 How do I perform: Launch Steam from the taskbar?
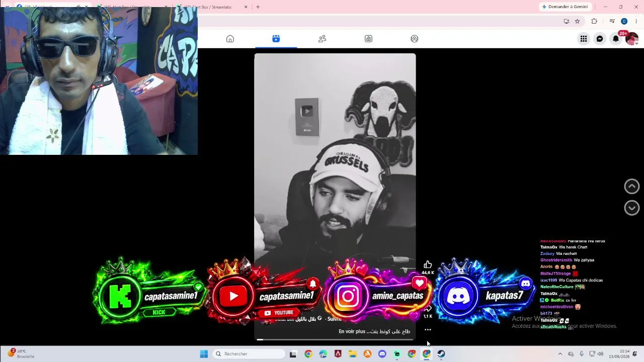pyautogui.click(x=441, y=354)
